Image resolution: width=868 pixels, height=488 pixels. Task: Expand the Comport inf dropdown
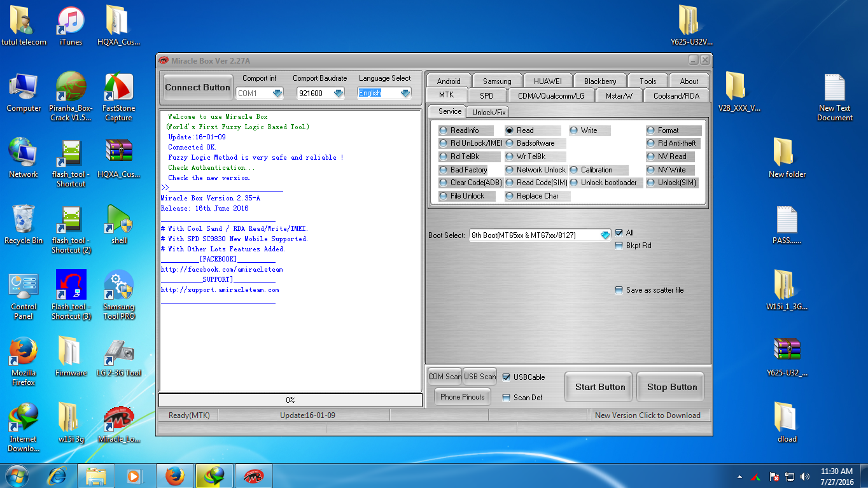click(277, 93)
